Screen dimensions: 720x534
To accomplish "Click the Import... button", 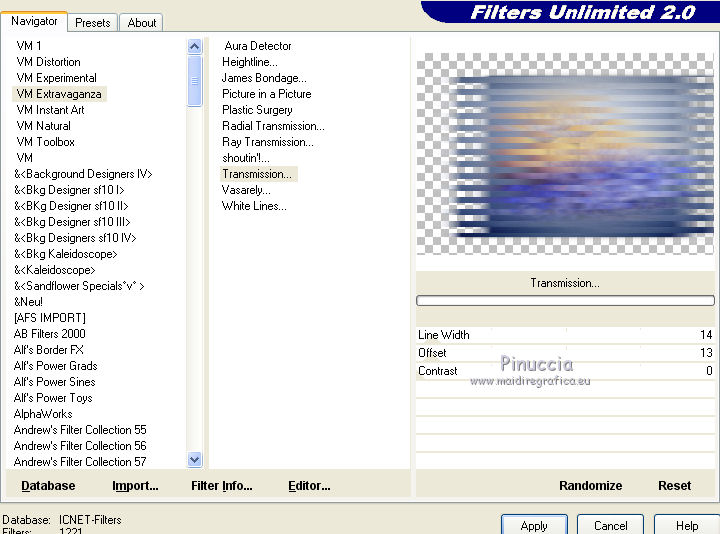I will point(135,486).
